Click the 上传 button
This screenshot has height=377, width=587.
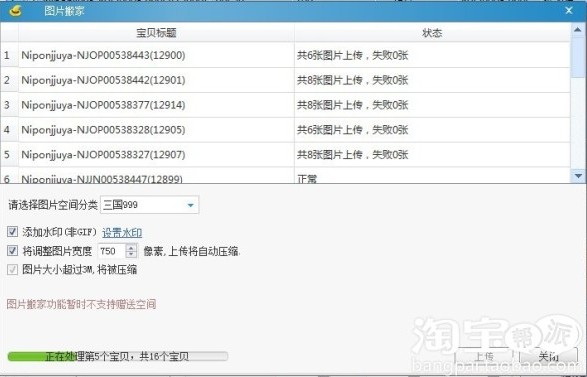coord(484,356)
